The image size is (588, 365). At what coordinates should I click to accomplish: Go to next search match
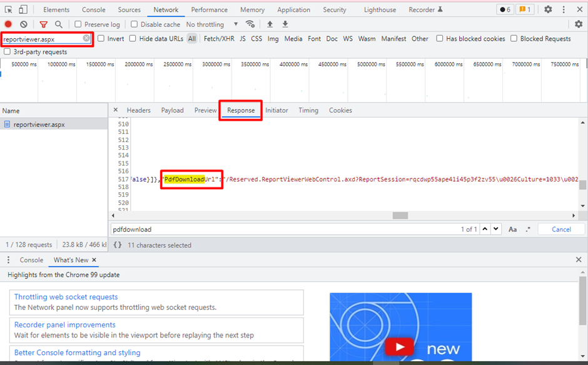(496, 229)
